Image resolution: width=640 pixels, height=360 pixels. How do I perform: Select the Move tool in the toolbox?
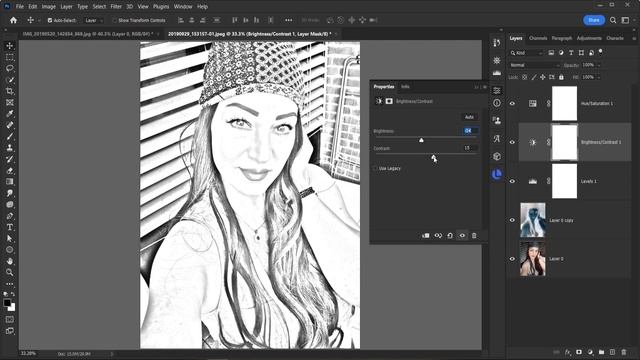[10, 46]
